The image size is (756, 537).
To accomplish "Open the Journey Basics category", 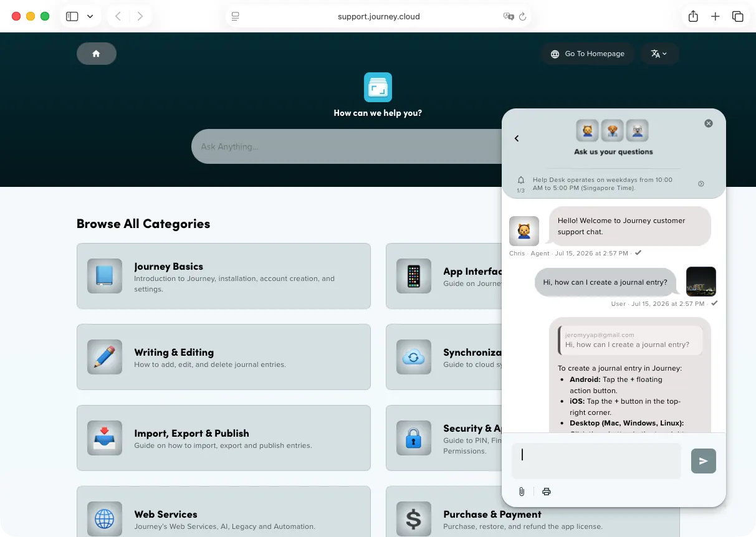I will [x=224, y=276].
